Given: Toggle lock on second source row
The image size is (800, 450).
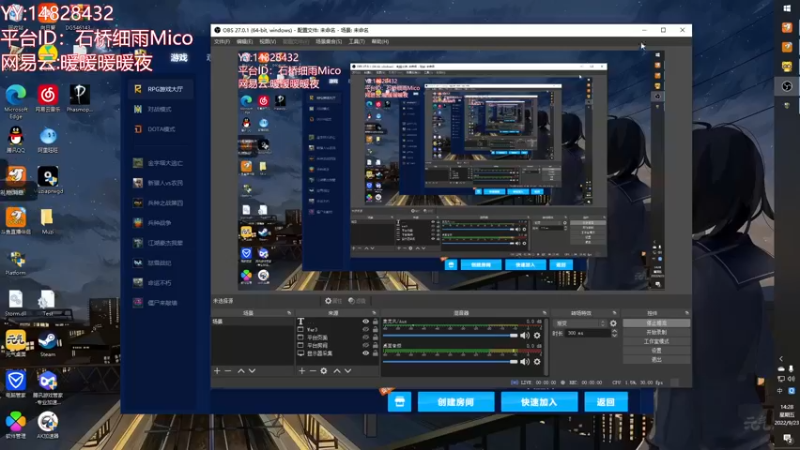Looking at the screenshot, I should [376, 330].
